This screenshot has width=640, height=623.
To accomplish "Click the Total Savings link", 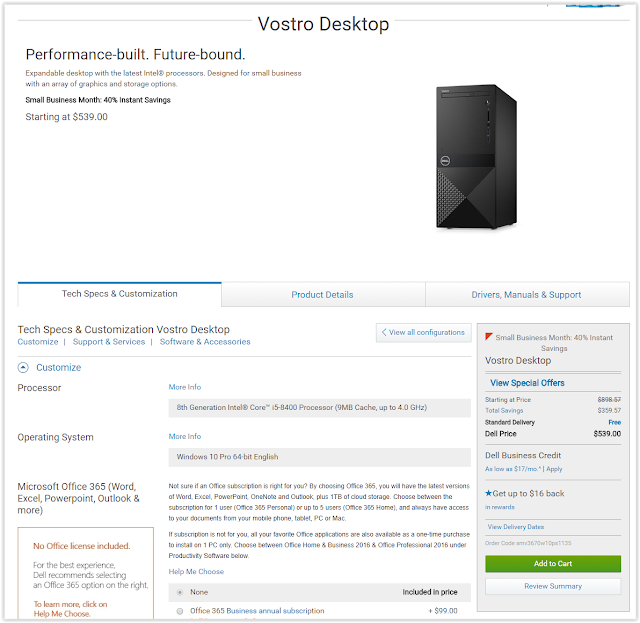I will tap(504, 411).
